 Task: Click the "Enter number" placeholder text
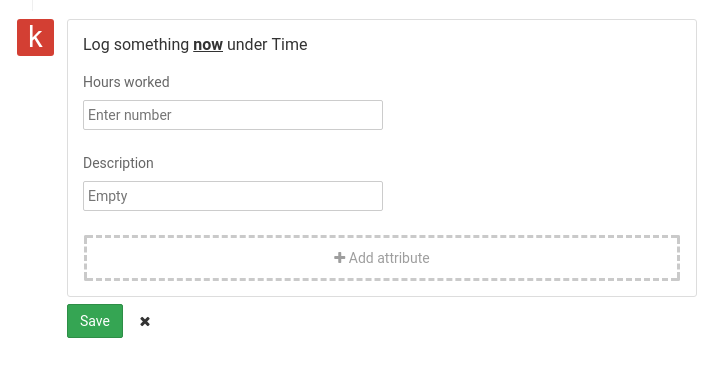click(130, 115)
